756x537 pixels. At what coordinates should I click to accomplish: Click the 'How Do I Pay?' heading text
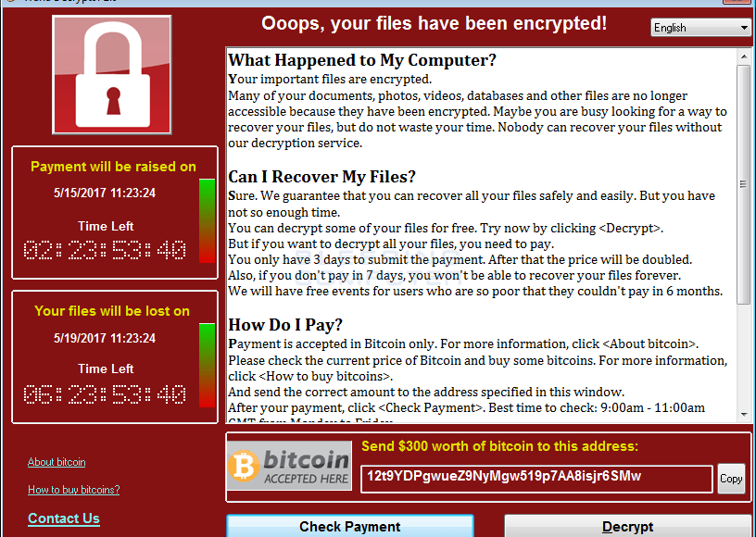point(285,325)
